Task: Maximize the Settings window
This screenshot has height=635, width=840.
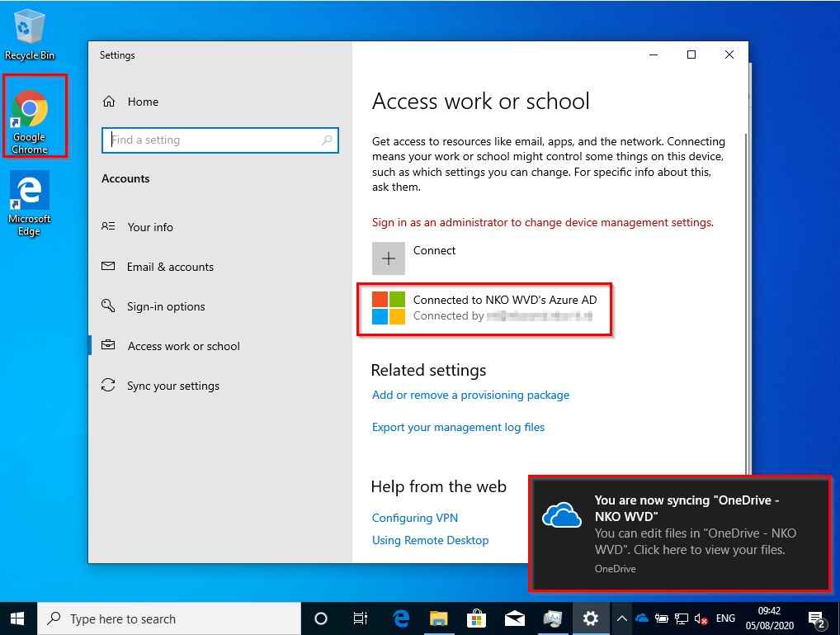Action: [x=691, y=54]
